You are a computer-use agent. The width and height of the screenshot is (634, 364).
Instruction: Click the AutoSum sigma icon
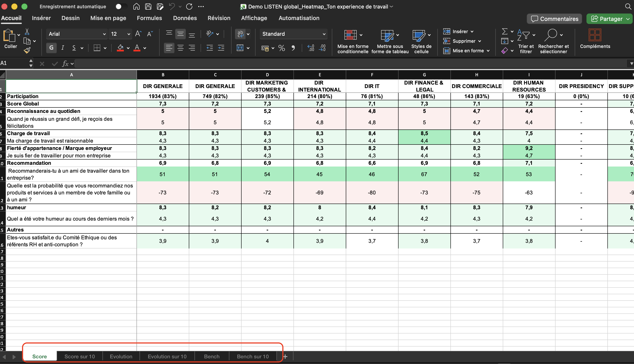click(x=504, y=32)
